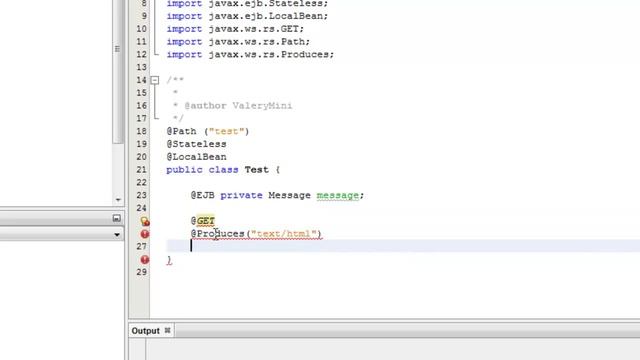The height and width of the screenshot is (360, 640).
Task: Click line number 27 in the gutter
Action: 141,247
